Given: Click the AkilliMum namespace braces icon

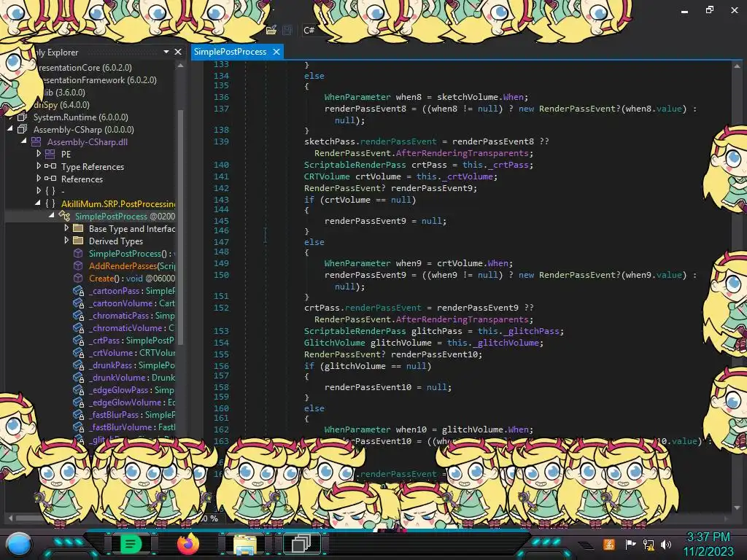Looking at the screenshot, I should pyautogui.click(x=50, y=203).
